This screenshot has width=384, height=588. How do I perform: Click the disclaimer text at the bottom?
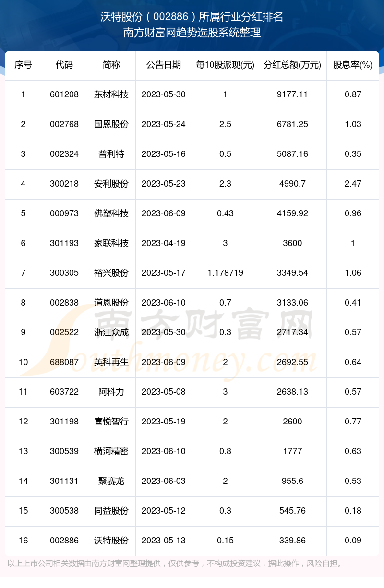[176, 564]
